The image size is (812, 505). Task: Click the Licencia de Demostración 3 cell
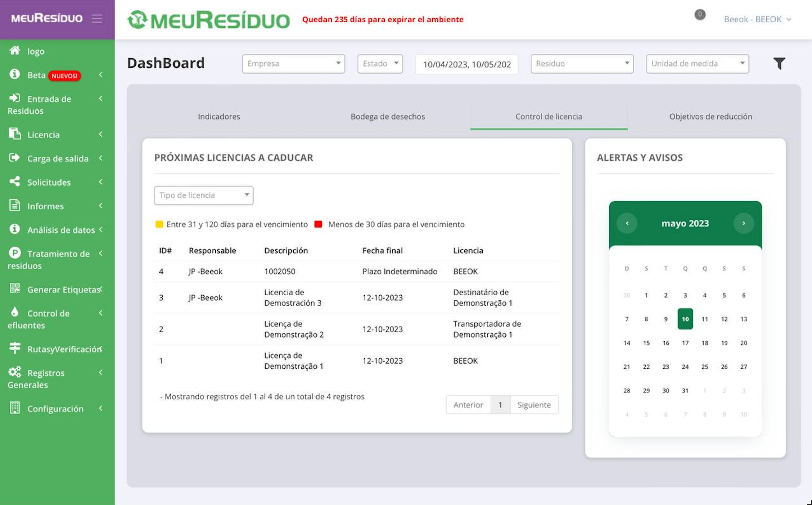[x=293, y=297]
